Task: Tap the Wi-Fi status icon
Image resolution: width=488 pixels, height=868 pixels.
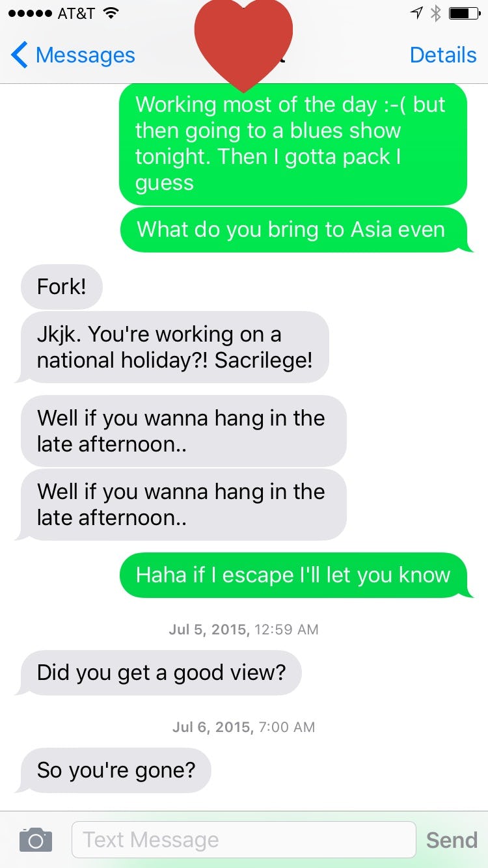Action: (x=111, y=13)
